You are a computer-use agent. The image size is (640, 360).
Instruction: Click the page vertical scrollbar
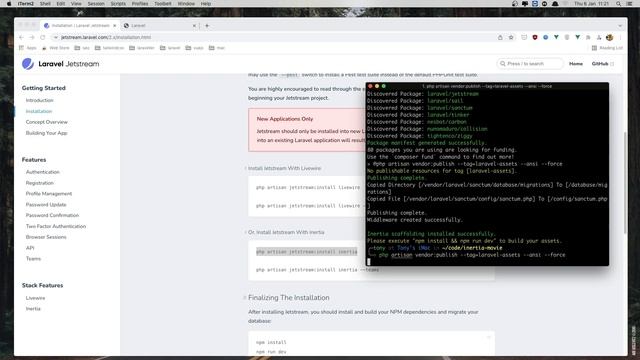click(x=625, y=183)
